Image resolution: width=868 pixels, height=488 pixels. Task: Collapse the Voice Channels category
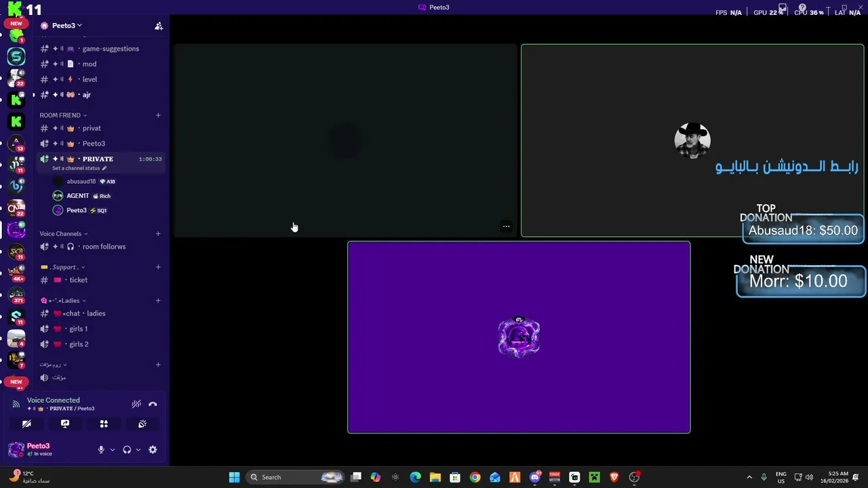tap(63, 234)
